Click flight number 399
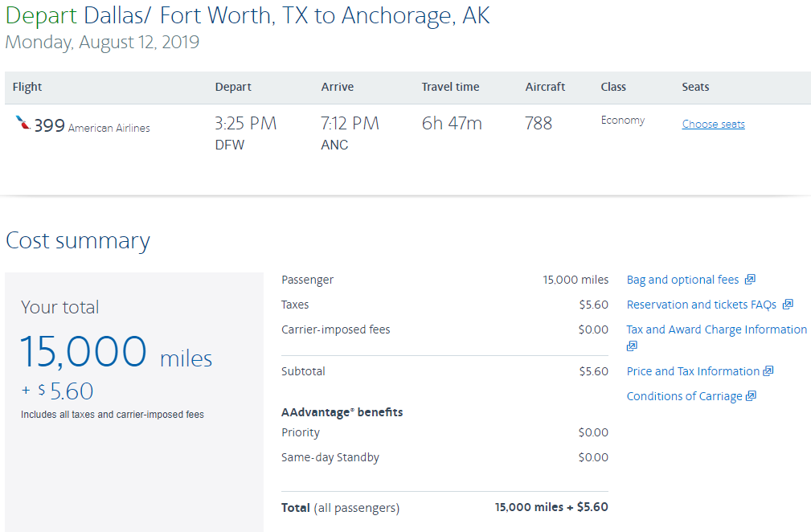The width and height of the screenshot is (811, 532). tap(49, 125)
